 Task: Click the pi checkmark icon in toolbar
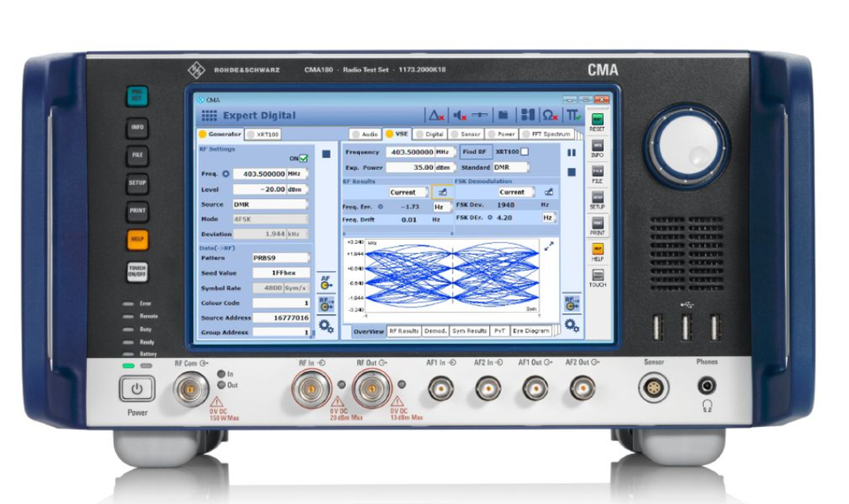tap(573, 115)
